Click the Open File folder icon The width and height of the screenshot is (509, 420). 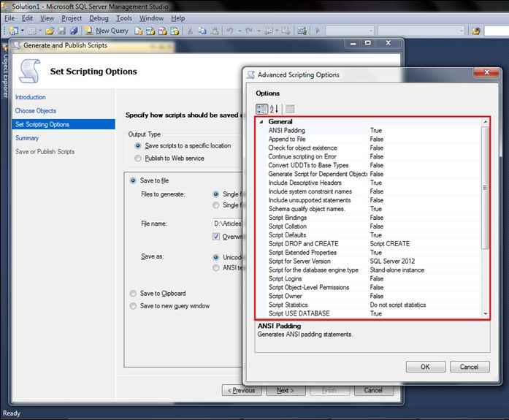click(50, 31)
